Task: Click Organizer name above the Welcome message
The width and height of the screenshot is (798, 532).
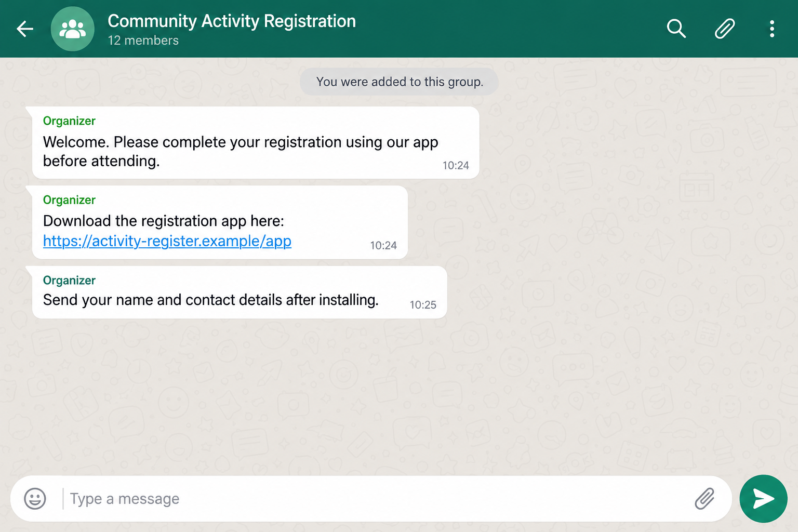Action: 70,121
